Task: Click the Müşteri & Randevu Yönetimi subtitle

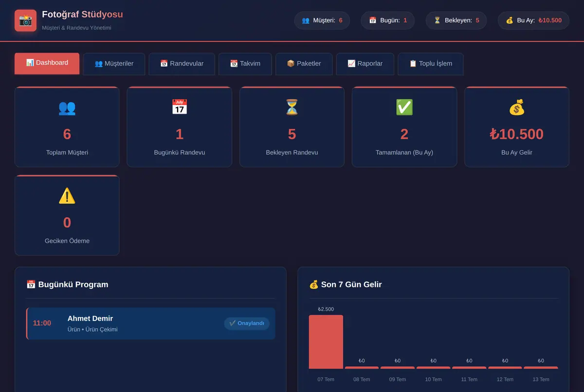Action: [77, 28]
